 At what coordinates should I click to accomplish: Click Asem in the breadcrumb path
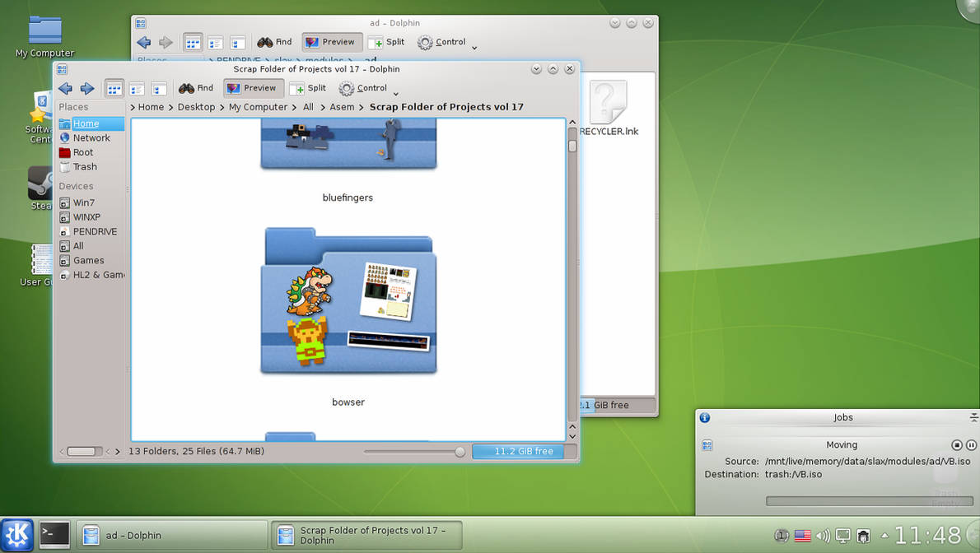342,107
